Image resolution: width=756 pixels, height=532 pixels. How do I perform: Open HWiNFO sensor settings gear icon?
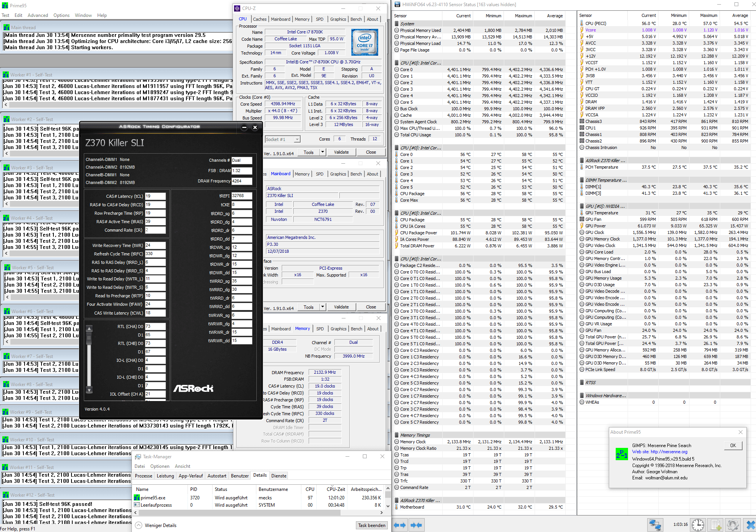[733, 525]
